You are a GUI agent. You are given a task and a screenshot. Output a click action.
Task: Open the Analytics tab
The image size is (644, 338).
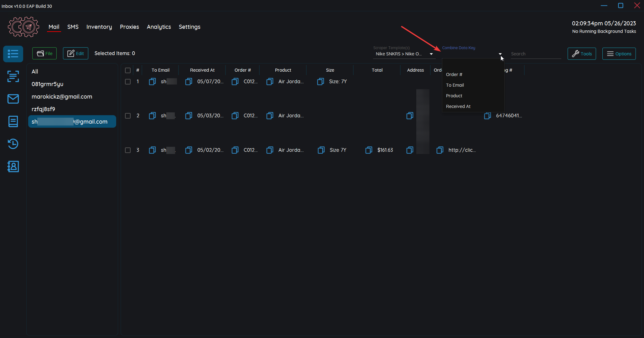coord(159,27)
